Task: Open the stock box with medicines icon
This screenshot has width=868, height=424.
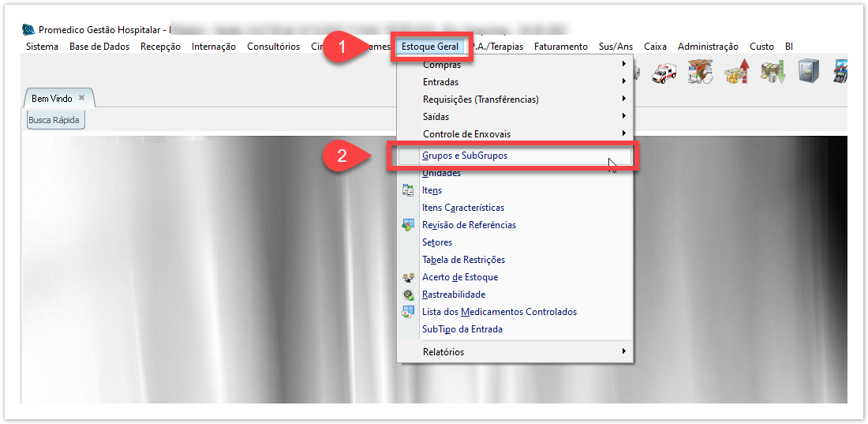Action: click(700, 73)
